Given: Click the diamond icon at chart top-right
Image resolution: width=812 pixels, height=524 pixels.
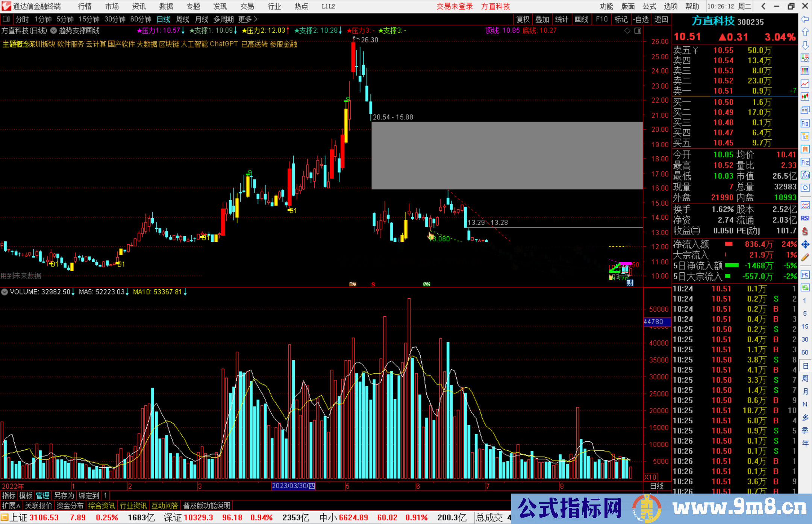Looking at the screenshot, I should tap(627, 31).
